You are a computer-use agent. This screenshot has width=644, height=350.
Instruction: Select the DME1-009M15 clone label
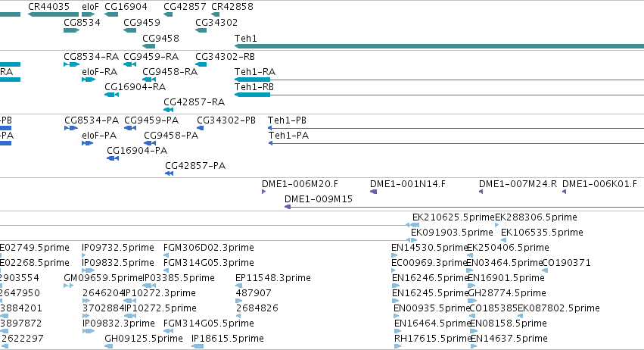click(x=319, y=199)
